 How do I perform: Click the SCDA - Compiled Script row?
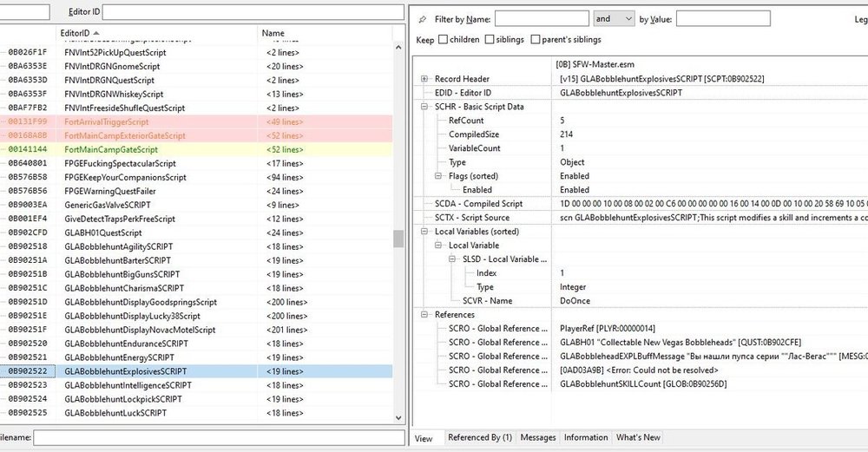click(640, 204)
